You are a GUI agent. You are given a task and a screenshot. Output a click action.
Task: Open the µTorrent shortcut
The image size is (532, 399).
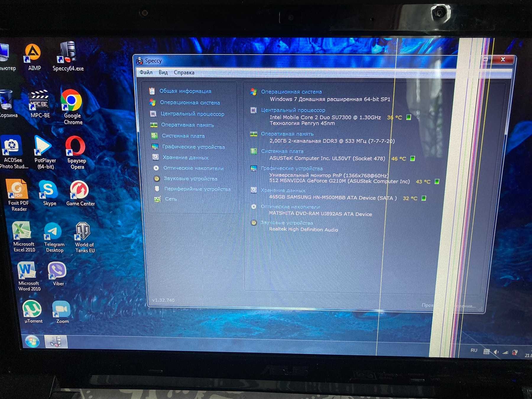click(33, 312)
